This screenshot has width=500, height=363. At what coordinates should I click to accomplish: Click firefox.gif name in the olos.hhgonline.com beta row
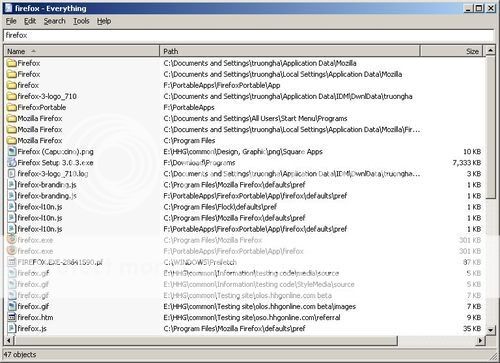pos(33,295)
